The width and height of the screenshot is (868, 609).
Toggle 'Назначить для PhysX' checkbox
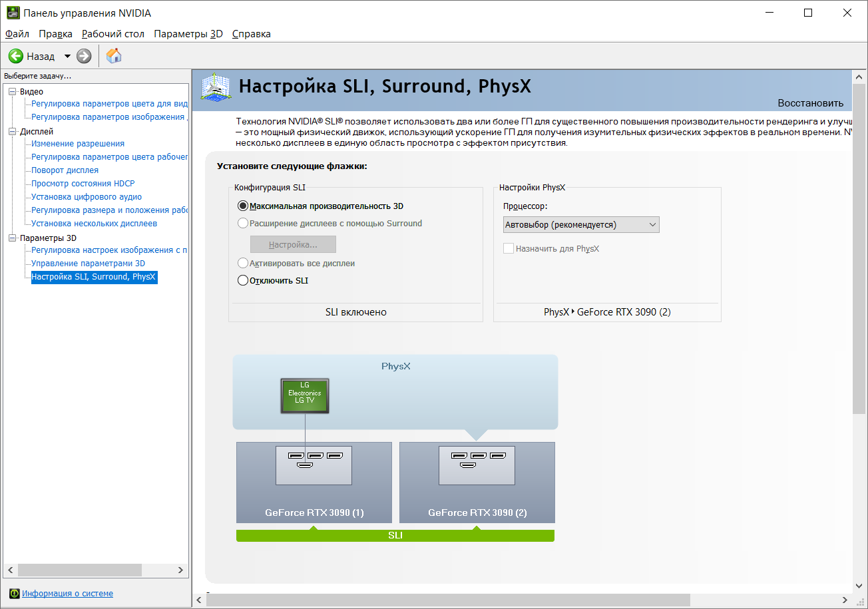(x=509, y=249)
